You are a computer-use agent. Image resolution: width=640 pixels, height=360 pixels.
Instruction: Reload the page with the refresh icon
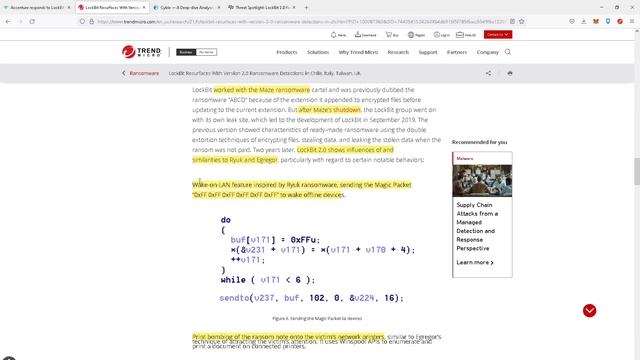pyautogui.click(x=32, y=21)
